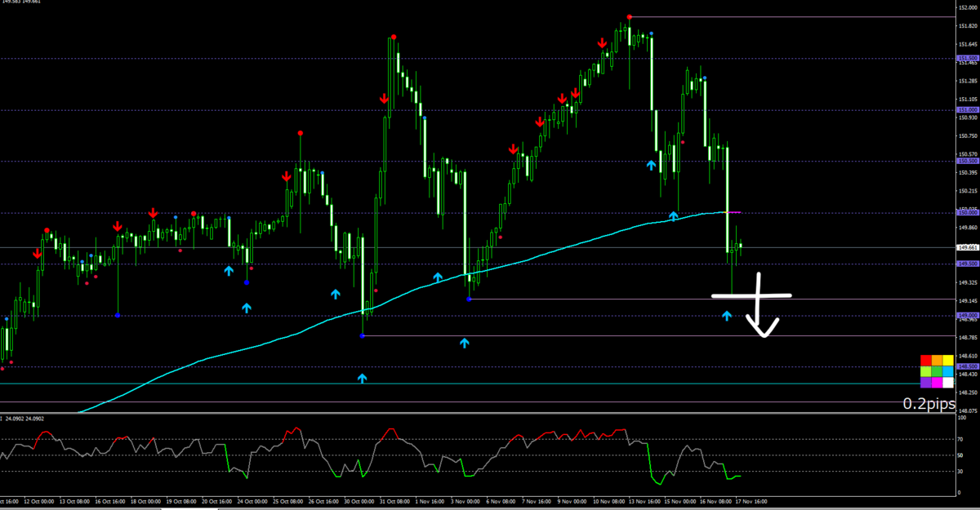Viewport: 980px width, 510px height.
Task: Click the 16 Oct 16:00 time label
Action: pos(110,502)
